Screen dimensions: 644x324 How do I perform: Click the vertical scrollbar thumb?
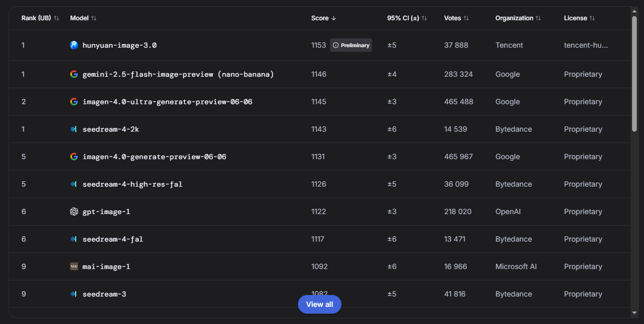pos(634,73)
